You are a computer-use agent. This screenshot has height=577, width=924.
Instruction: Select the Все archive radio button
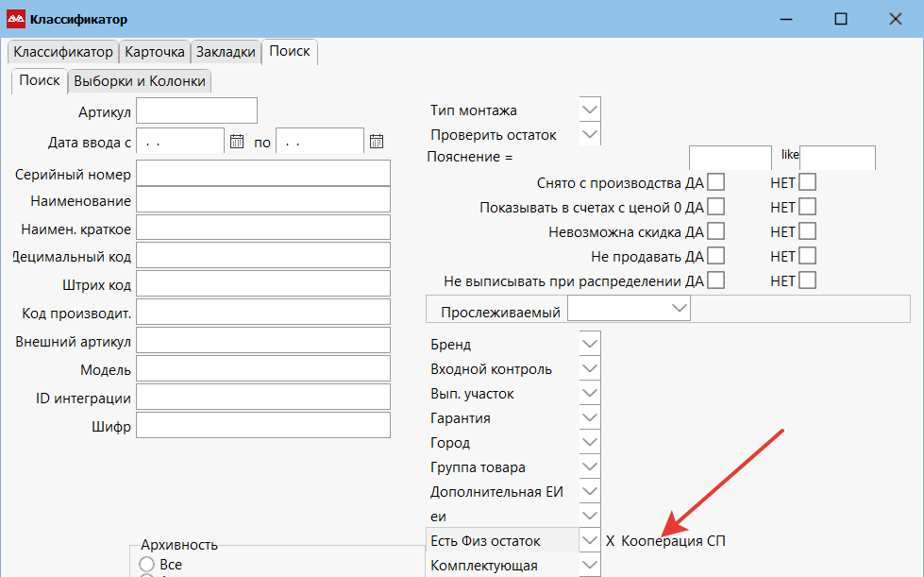click(147, 565)
